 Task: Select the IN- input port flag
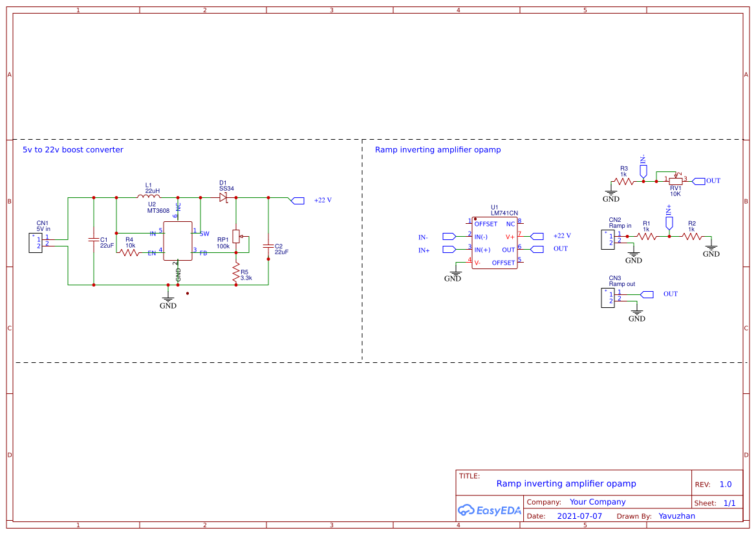click(x=448, y=236)
